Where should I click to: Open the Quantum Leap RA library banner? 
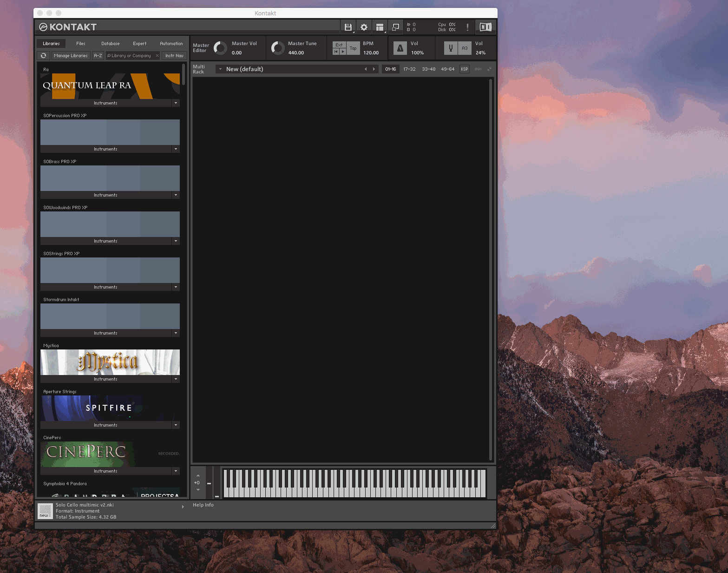pos(110,86)
